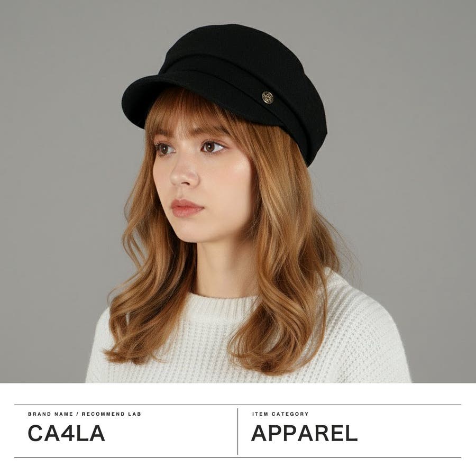Click the BRAND NAME heading text
This screenshot has height=476, width=476.
click(50, 414)
